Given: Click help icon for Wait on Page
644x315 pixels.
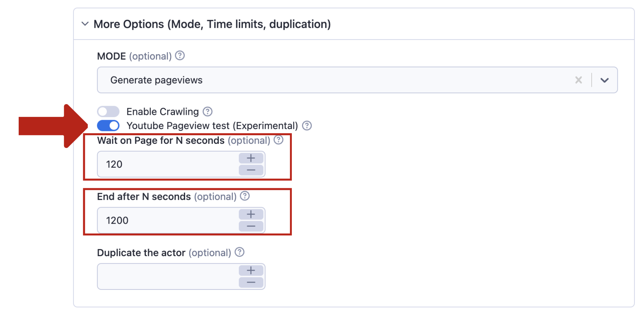Looking at the screenshot, I should coord(278,140).
